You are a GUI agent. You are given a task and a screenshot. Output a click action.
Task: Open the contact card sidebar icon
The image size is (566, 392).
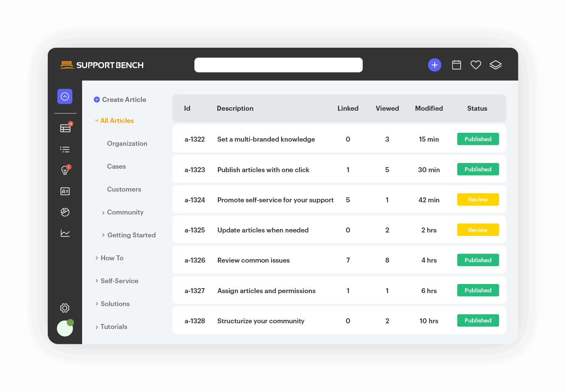[x=65, y=191]
